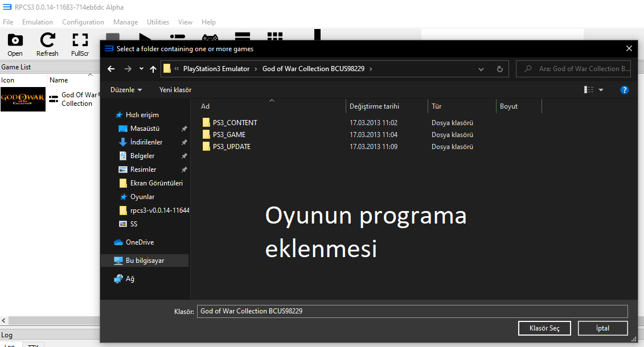Open the File menu in RPCS3
The width and height of the screenshot is (644, 347).
coord(8,22)
